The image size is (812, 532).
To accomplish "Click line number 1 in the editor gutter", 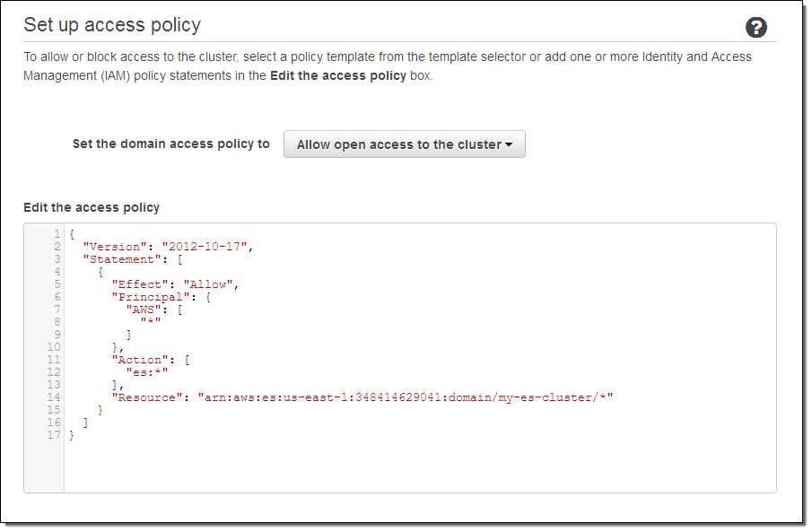I will point(57,234).
